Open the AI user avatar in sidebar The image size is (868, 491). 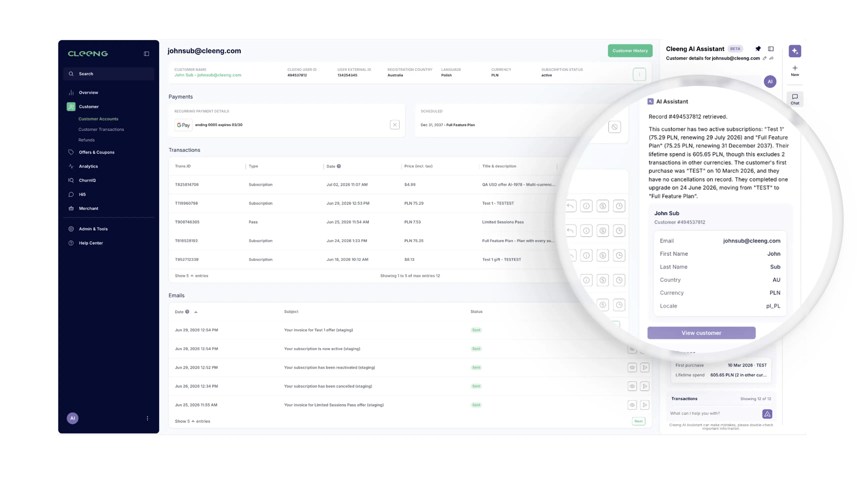click(72, 418)
